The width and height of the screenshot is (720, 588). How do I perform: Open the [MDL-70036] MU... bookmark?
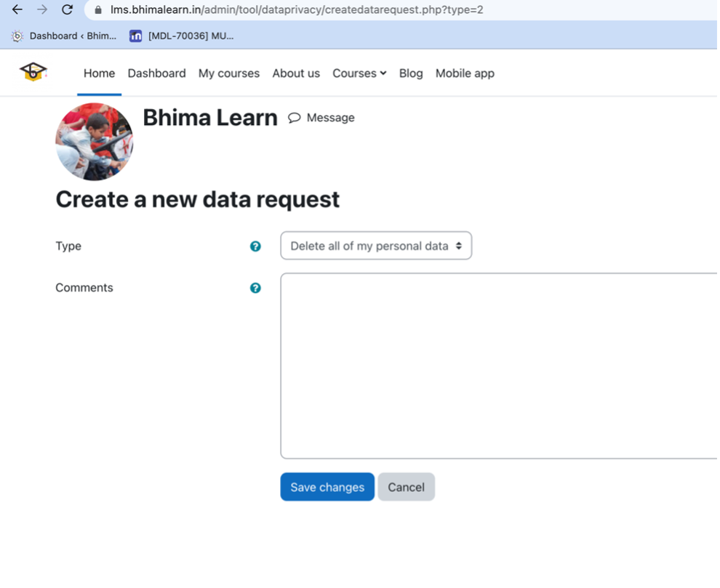[182, 36]
